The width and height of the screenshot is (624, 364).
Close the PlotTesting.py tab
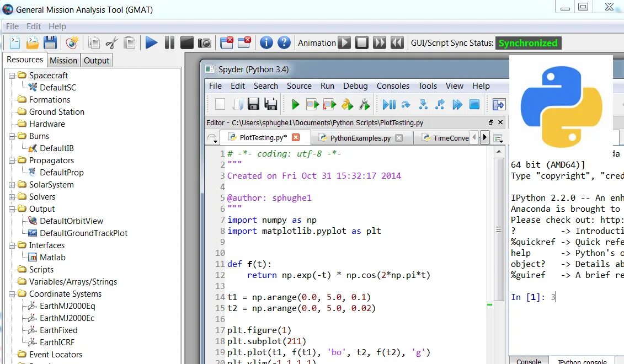pyautogui.click(x=296, y=137)
